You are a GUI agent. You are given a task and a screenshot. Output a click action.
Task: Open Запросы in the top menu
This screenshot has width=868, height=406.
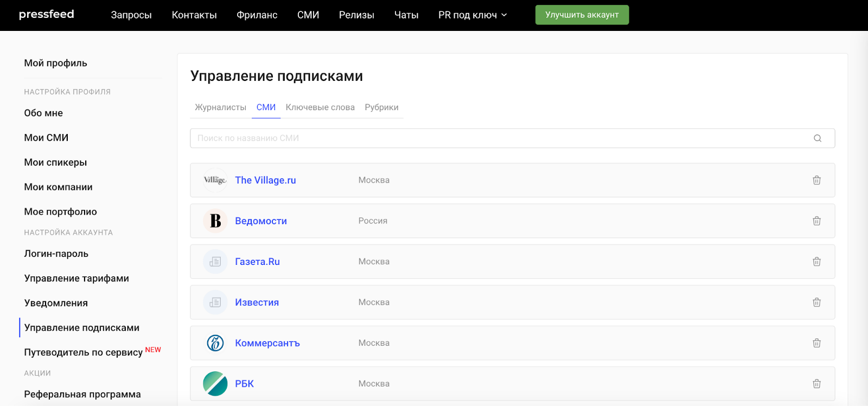(x=131, y=15)
